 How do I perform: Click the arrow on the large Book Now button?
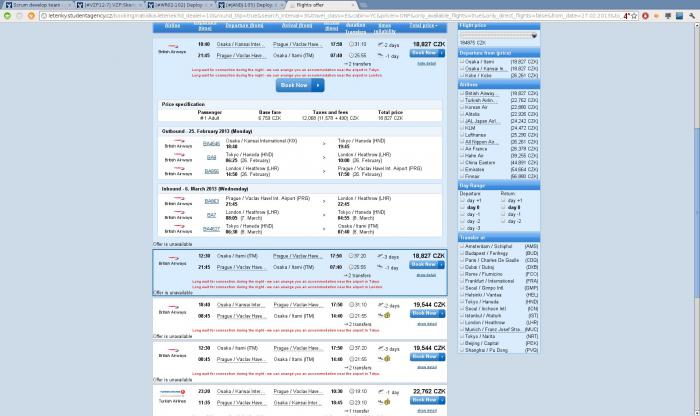[x=318, y=85]
